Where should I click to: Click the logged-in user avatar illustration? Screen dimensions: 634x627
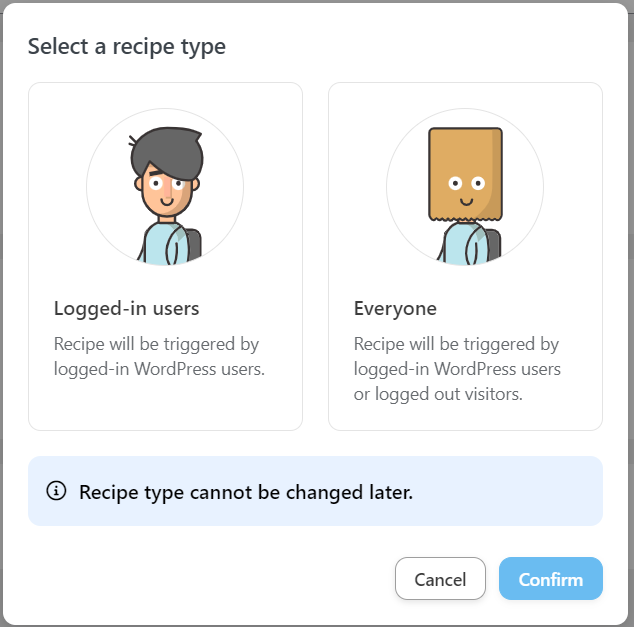click(165, 188)
